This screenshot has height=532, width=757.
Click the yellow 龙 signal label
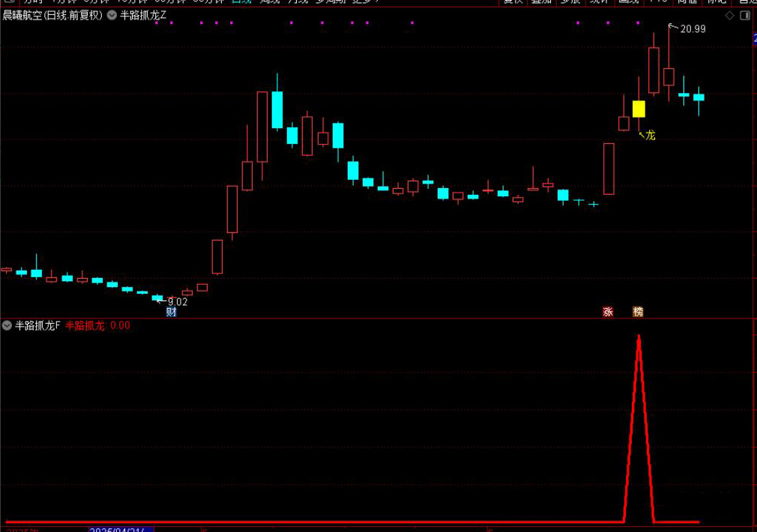click(650, 136)
